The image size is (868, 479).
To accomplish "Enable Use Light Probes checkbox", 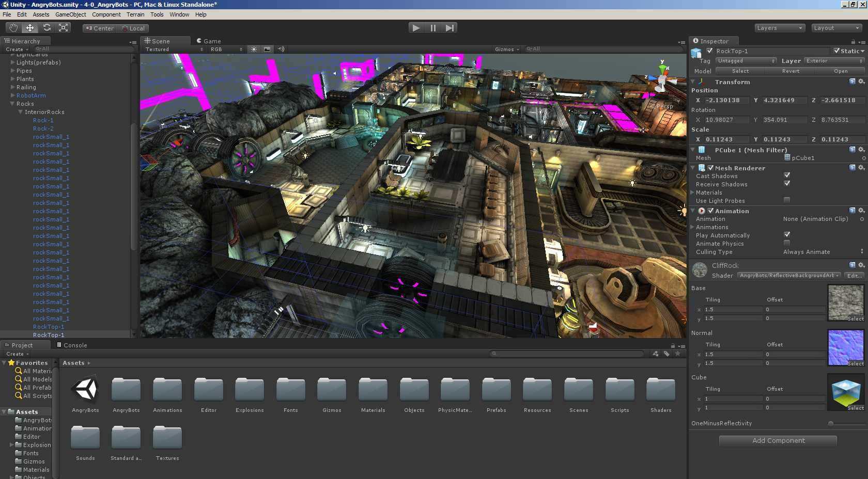I will [x=787, y=200].
